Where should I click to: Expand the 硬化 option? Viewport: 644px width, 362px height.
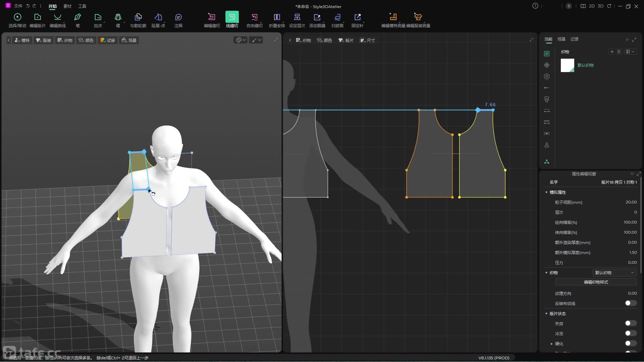551,344
